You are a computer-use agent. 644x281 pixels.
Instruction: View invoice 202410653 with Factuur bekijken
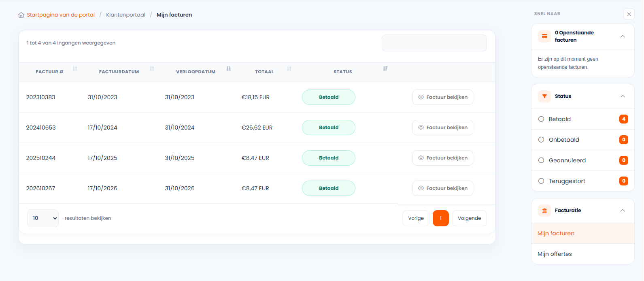pos(443,128)
